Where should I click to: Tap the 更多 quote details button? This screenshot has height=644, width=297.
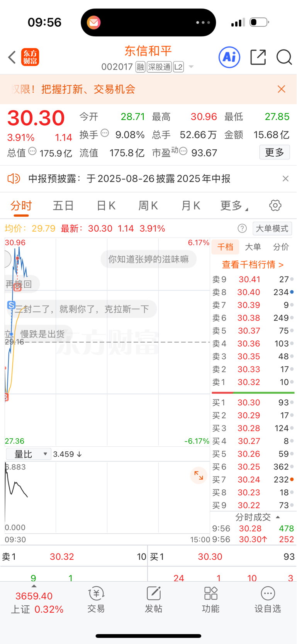(x=275, y=152)
